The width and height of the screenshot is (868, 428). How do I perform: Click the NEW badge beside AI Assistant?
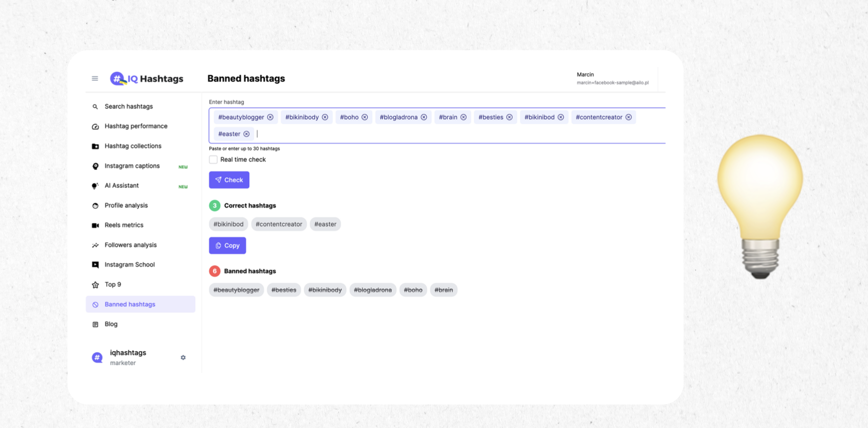[183, 187]
